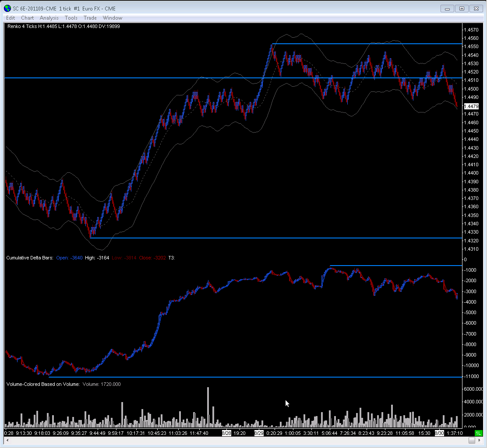
Task: Click the T3: label in delta header
Action: (171, 258)
